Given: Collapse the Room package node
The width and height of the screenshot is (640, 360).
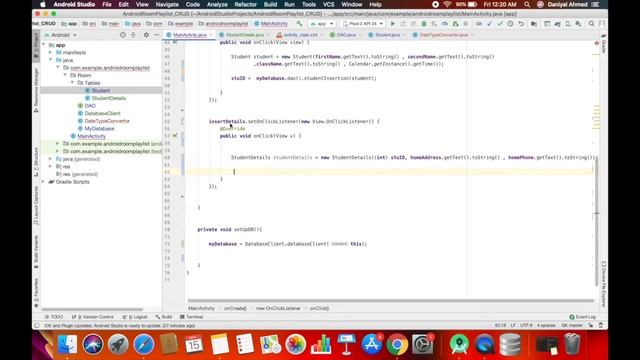Looking at the screenshot, I should click(x=65, y=76).
